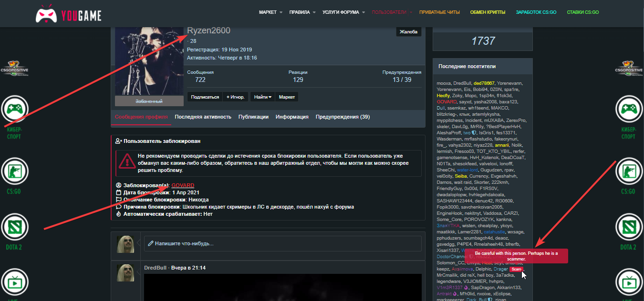644x301 pixels.
Task: Open visitor Axsiimova profile link
Action: [462, 269]
